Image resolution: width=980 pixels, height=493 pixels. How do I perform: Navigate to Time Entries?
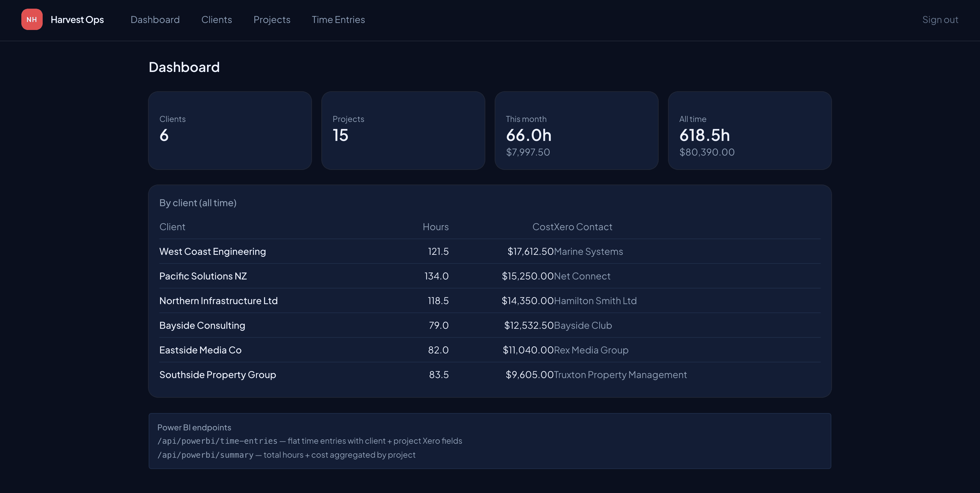pos(338,19)
